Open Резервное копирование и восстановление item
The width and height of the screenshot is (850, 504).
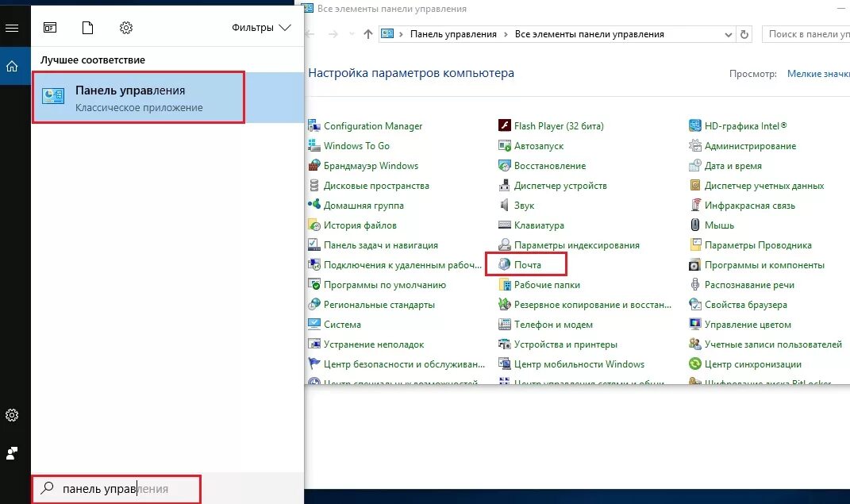pos(585,305)
